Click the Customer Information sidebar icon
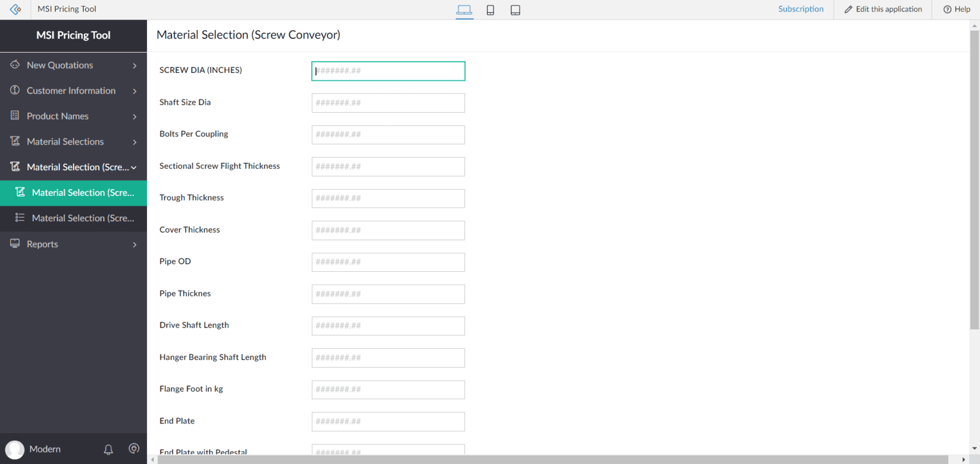Viewport: 980px width, 464px height. (15, 90)
